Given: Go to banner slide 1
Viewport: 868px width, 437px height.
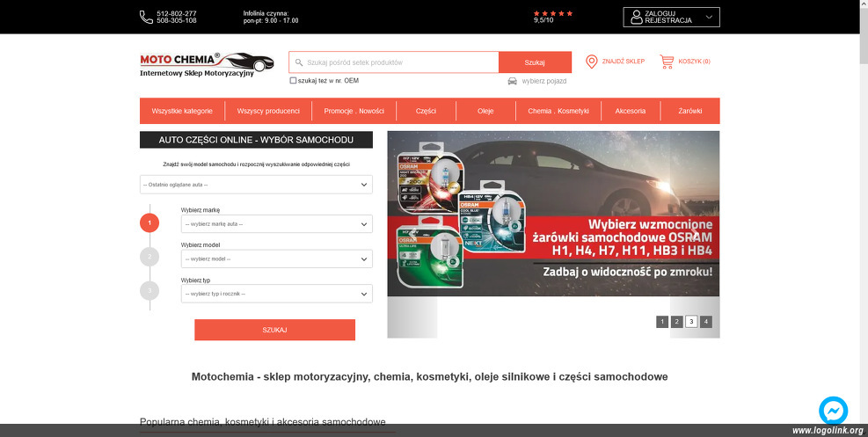Looking at the screenshot, I should click(662, 322).
